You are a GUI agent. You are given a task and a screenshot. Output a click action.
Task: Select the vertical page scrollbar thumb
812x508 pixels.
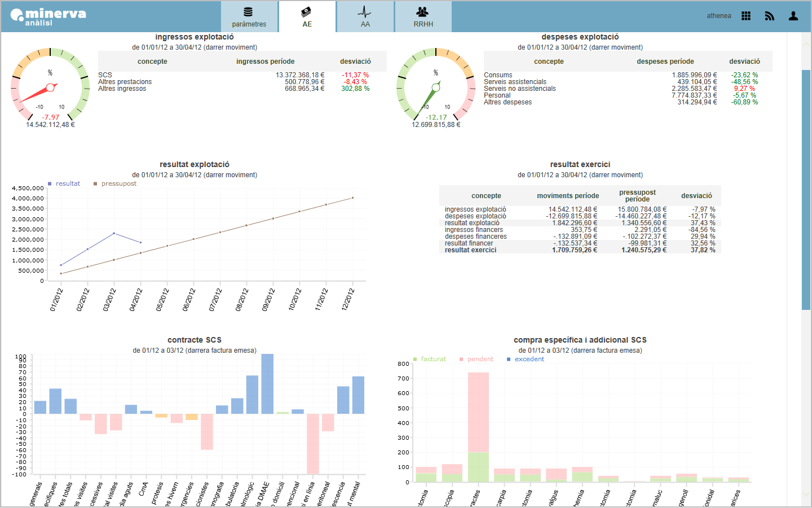[806, 190]
